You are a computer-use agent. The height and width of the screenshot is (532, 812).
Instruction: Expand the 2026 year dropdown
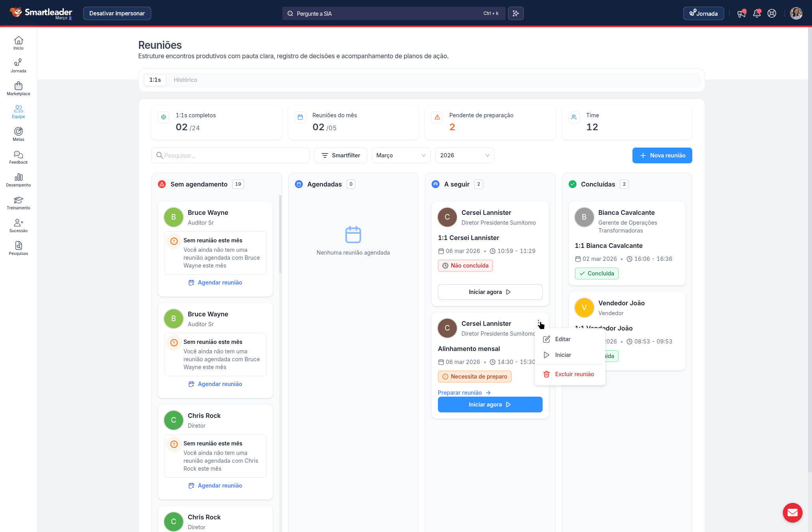pyautogui.click(x=465, y=155)
